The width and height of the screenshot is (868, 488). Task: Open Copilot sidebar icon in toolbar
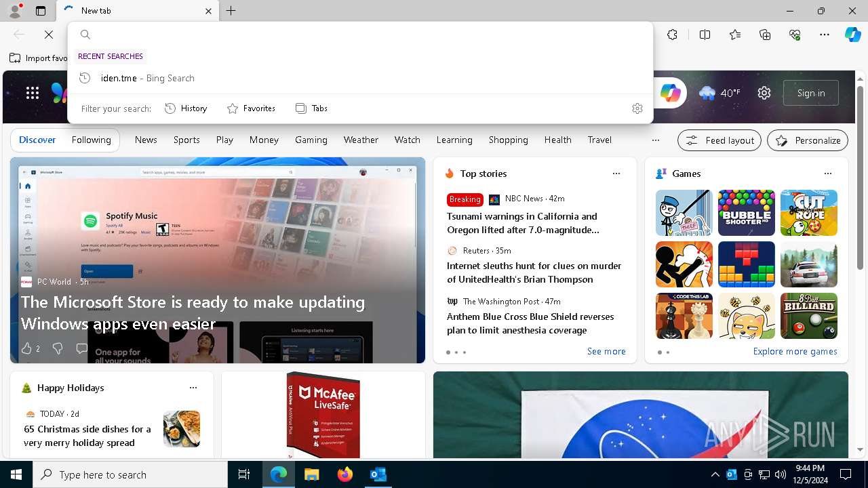(x=852, y=35)
